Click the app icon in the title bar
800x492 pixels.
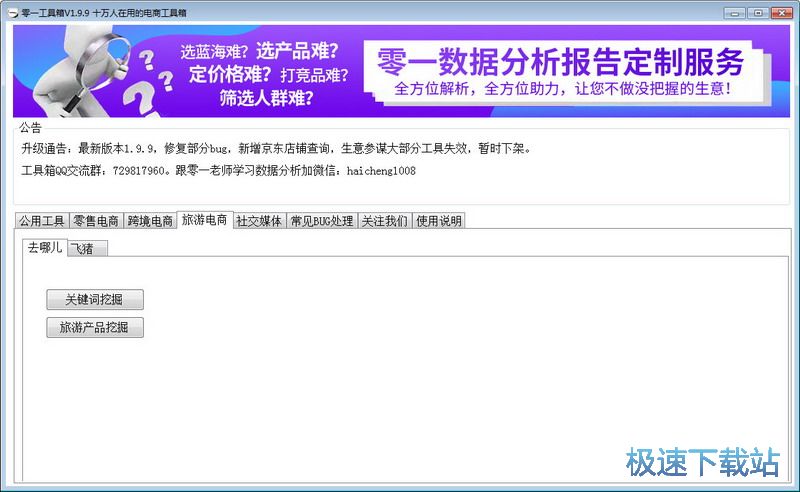point(11,11)
